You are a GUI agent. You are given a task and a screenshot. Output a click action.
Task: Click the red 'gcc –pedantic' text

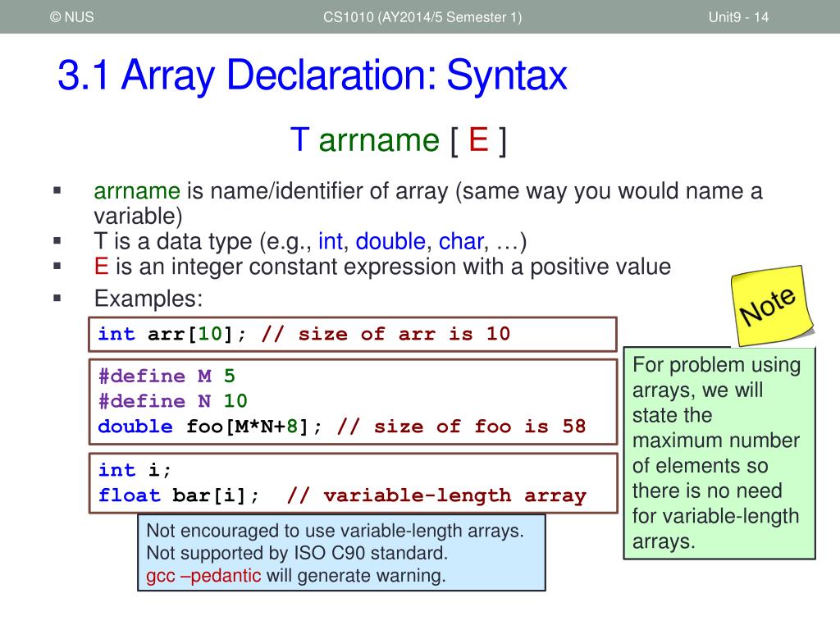tap(203, 575)
